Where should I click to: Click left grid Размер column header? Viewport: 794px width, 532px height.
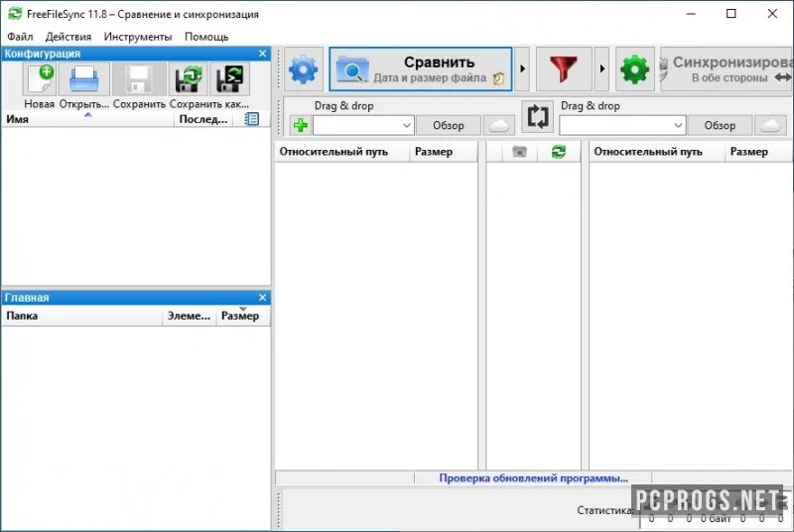[443, 151]
